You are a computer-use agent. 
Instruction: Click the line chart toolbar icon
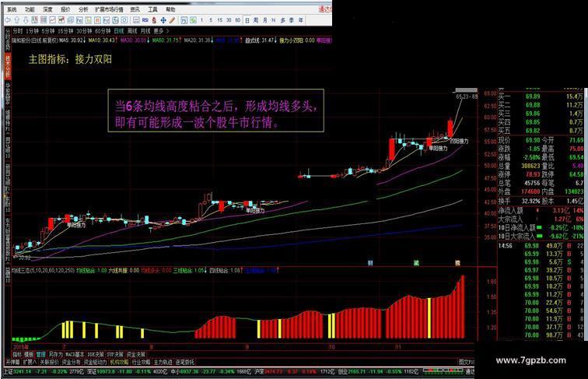(53, 20)
